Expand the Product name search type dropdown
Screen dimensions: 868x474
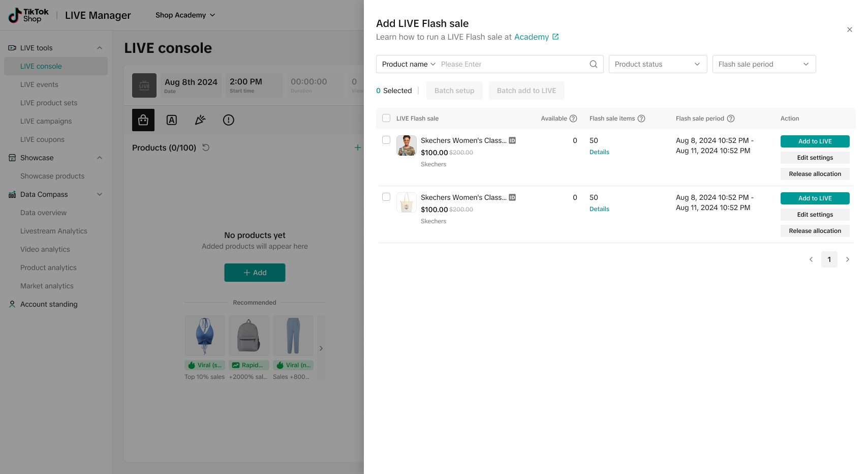click(x=409, y=64)
